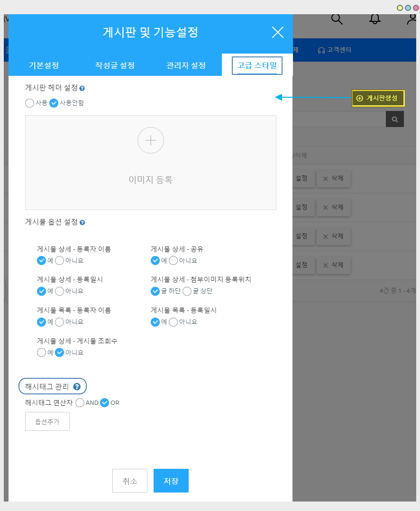Choose 글 상단 for 첨부이미지 등록위치
The height and width of the screenshot is (511, 420).
pyautogui.click(x=187, y=292)
